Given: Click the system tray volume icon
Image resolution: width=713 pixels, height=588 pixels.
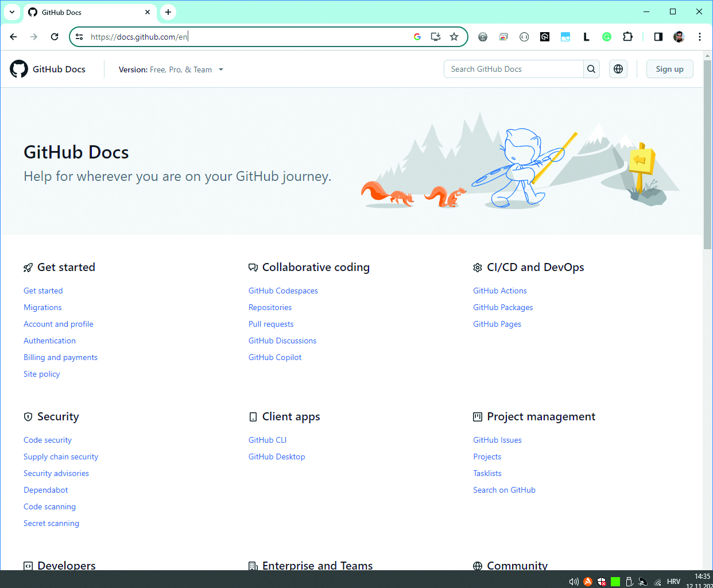Looking at the screenshot, I should click(573, 582).
